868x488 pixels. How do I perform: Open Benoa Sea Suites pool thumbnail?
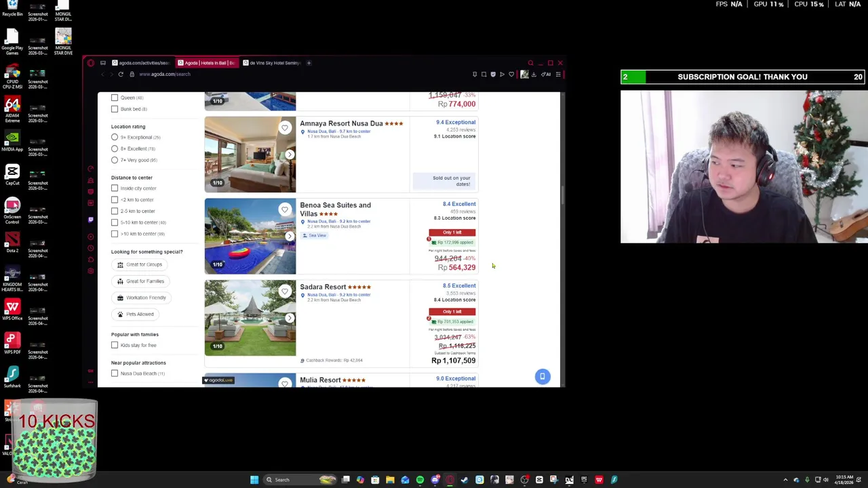click(x=250, y=237)
